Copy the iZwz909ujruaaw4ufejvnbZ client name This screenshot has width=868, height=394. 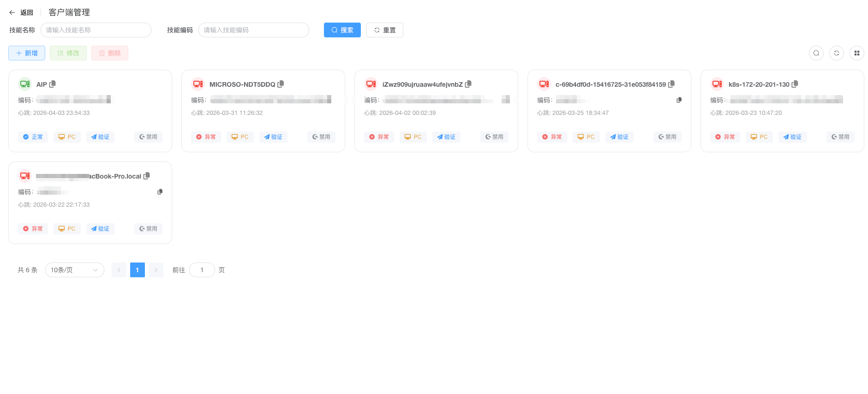(x=468, y=84)
